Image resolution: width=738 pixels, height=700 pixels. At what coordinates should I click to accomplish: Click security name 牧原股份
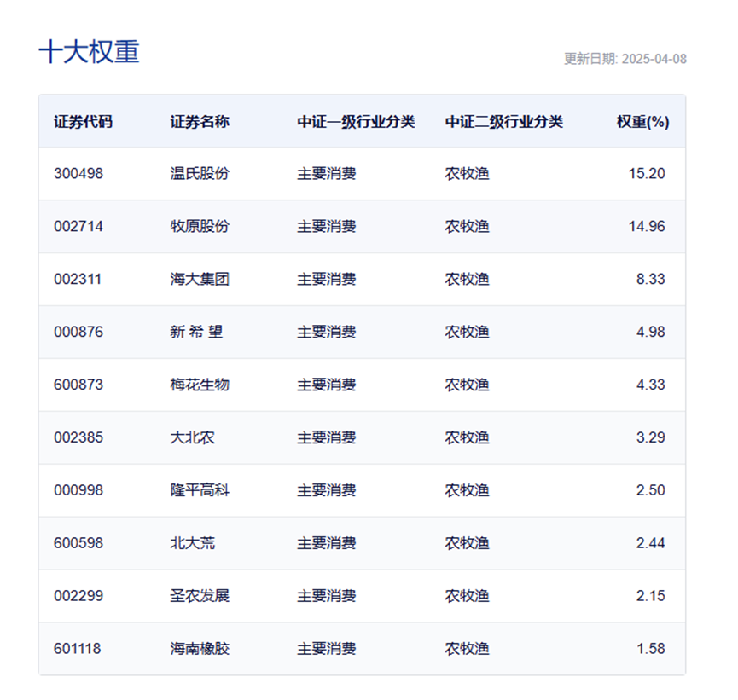[x=200, y=226]
